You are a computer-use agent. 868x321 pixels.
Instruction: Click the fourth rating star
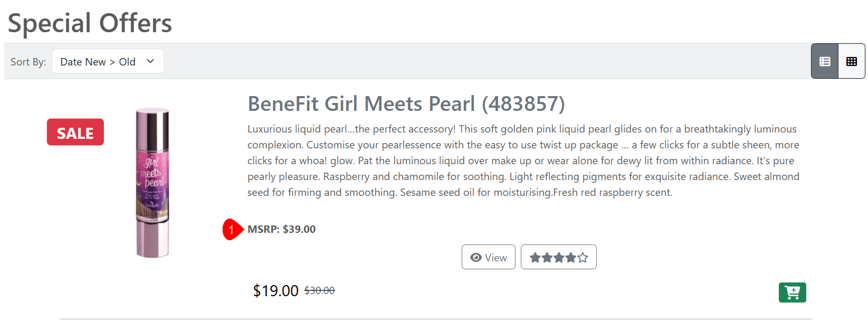(x=571, y=258)
